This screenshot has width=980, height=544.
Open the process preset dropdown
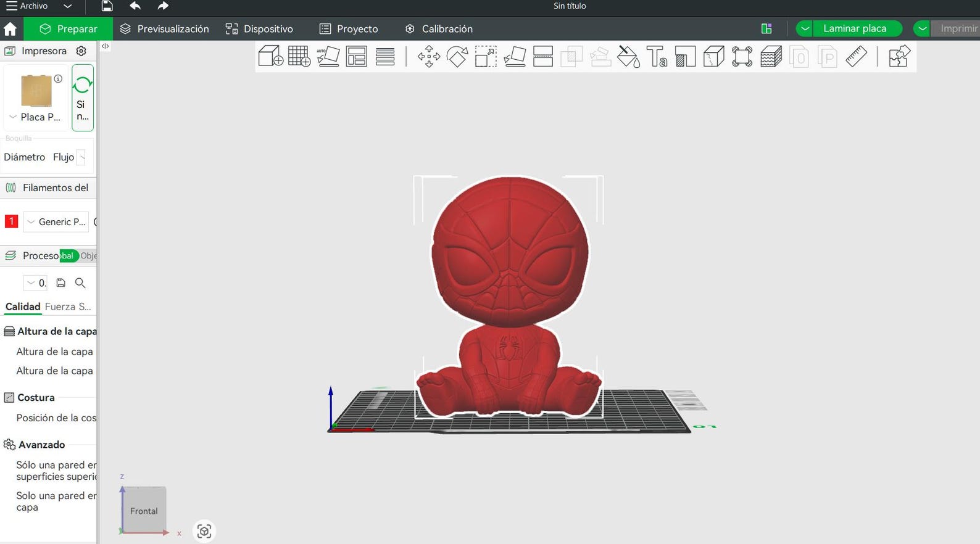(35, 283)
